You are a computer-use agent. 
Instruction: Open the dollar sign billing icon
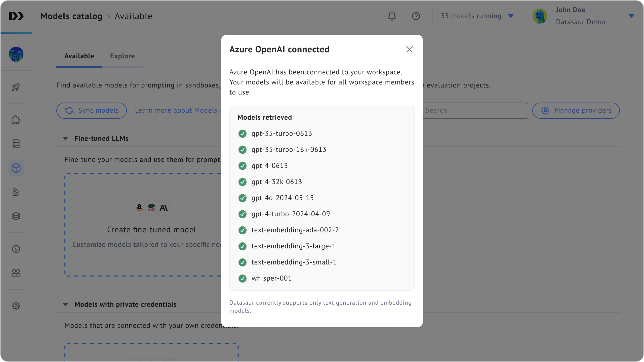16,249
